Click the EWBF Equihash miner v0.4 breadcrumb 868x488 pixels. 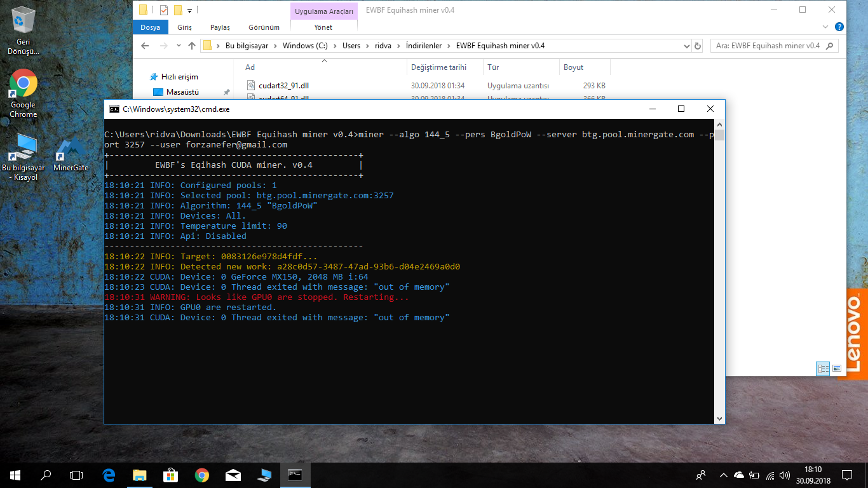[x=500, y=46]
